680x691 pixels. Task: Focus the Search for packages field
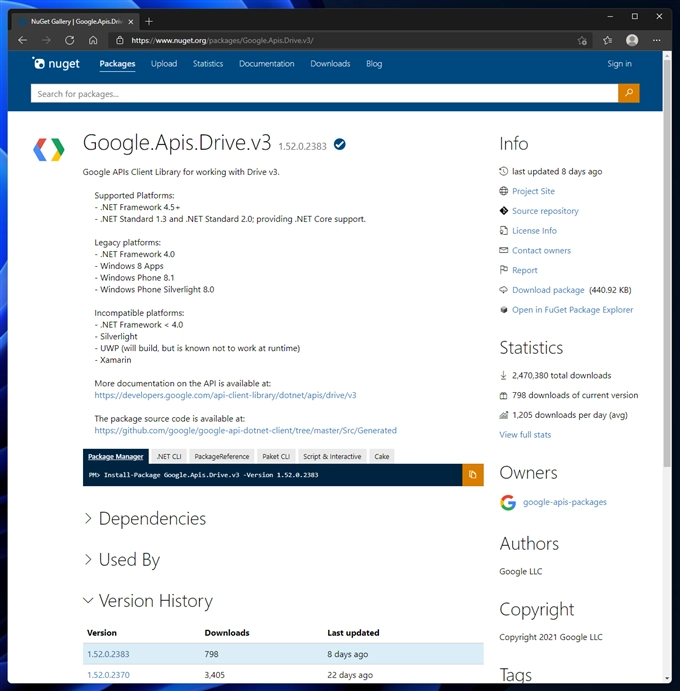pos(324,93)
